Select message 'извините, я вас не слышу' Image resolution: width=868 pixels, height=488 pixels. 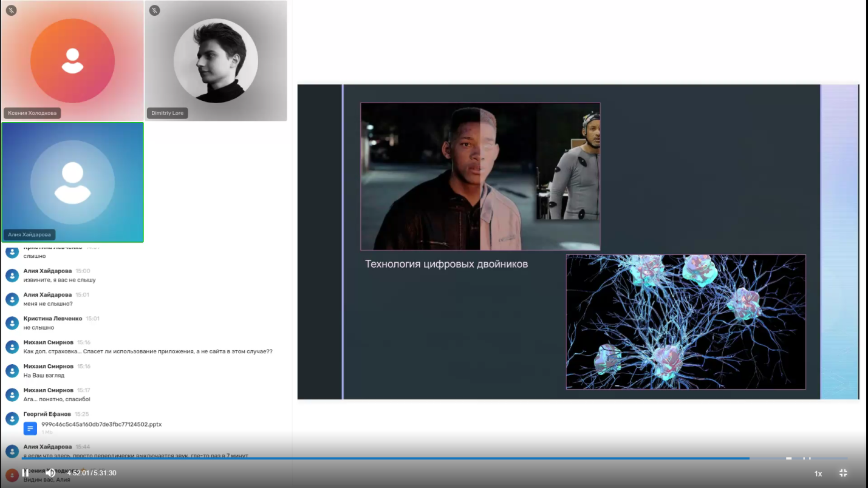pyautogui.click(x=60, y=280)
